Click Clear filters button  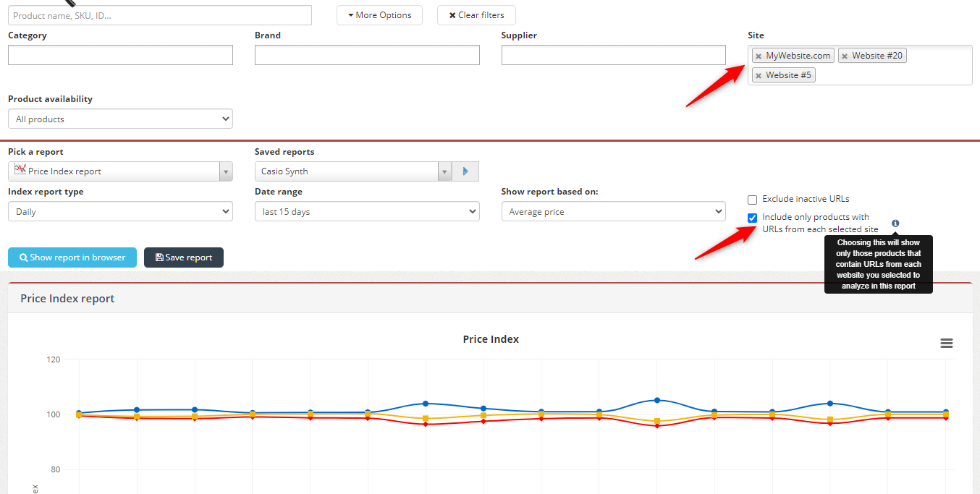(476, 15)
